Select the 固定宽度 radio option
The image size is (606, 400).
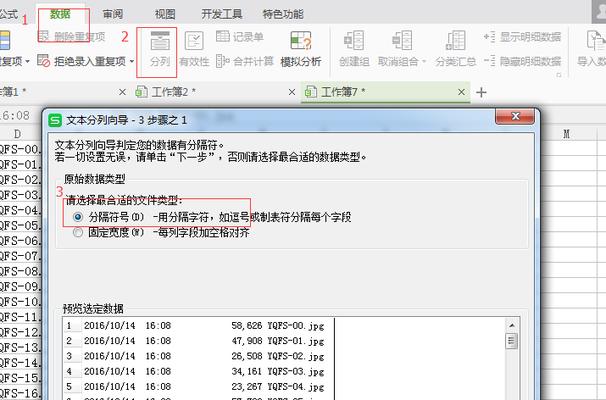point(78,232)
